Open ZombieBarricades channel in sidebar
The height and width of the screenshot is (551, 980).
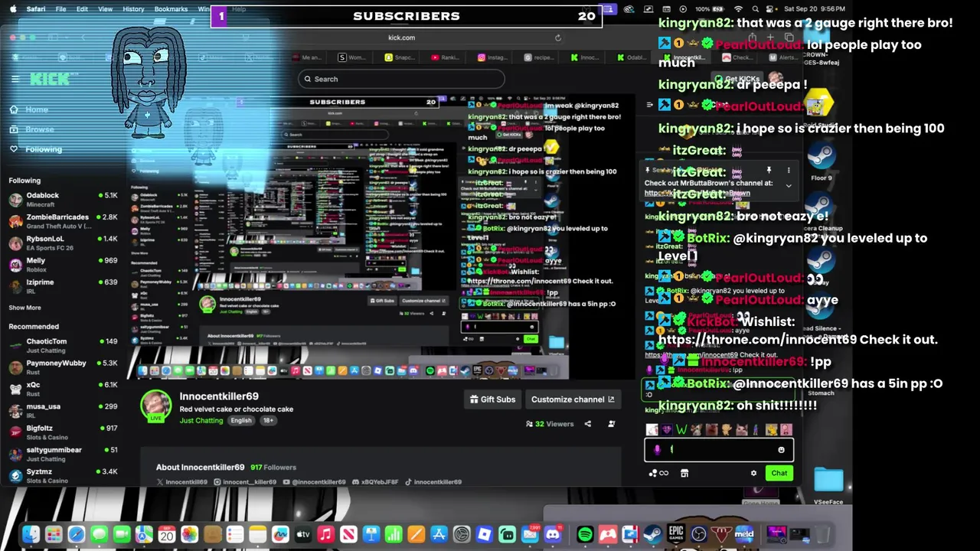click(63, 222)
